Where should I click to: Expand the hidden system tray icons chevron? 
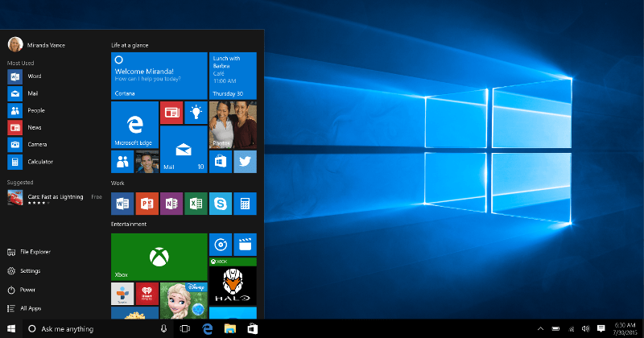point(540,329)
